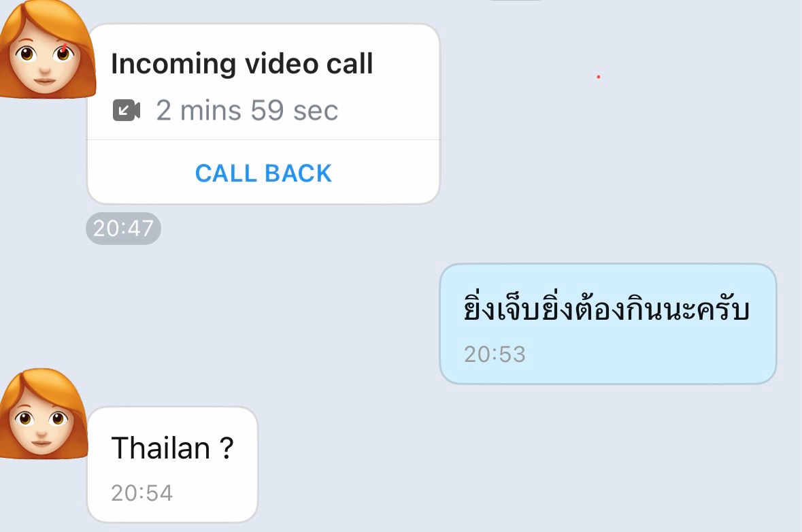The width and height of the screenshot is (802, 532).
Task: Click the word BACK in the call button
Action: pyautogui.click(x=298, y=173)
